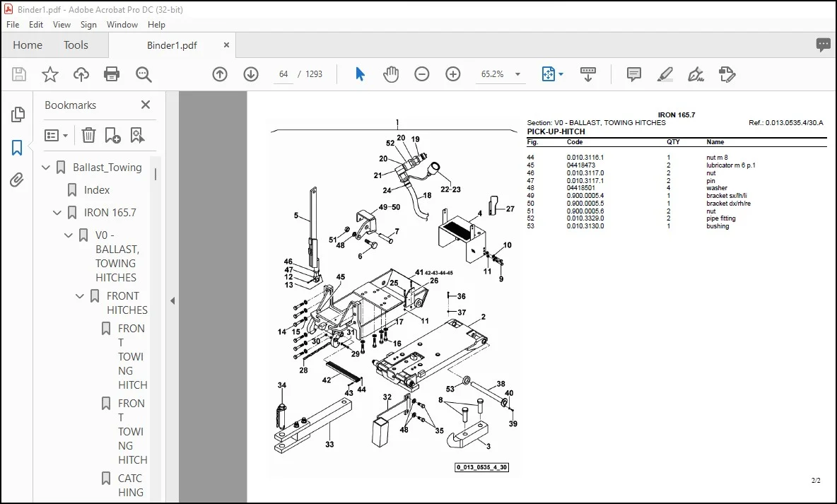Open the FRONT HITCHES bookmark
837x504 pixels.
(x=127, y=303)
